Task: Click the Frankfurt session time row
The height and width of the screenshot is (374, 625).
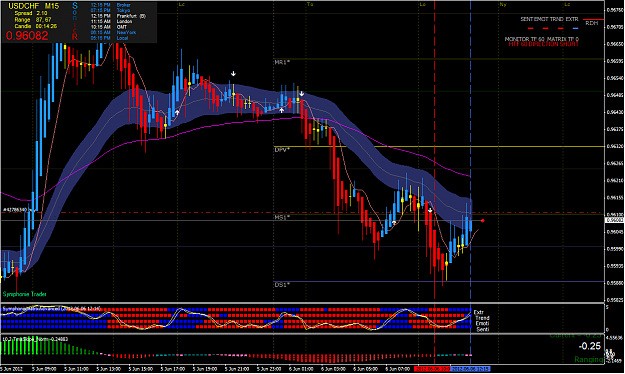Action: tap(118, 16)
